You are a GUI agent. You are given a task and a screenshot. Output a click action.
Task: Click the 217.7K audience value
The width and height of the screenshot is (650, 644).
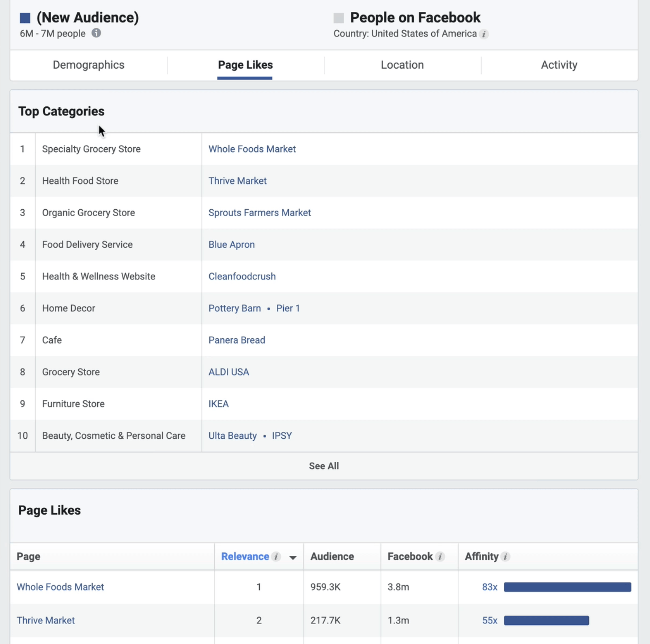pos(325,620)
